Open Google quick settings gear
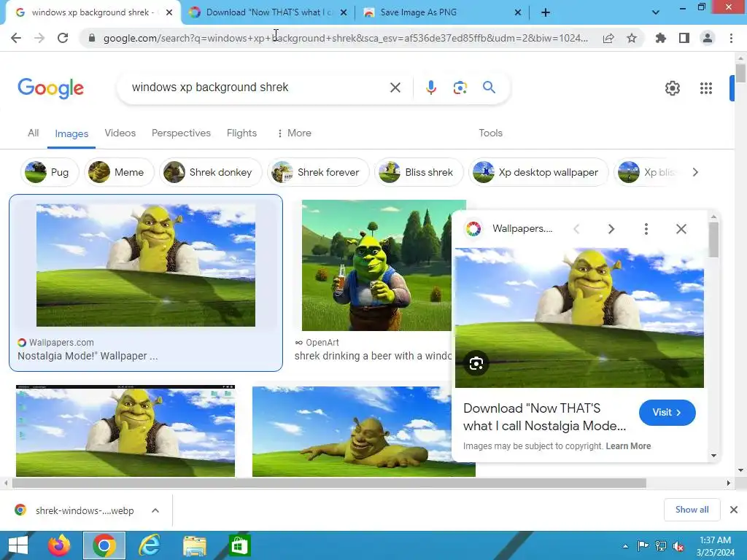The width and height of the screenshot is (747, 560). pyautogui.click(x=672, y=88)
